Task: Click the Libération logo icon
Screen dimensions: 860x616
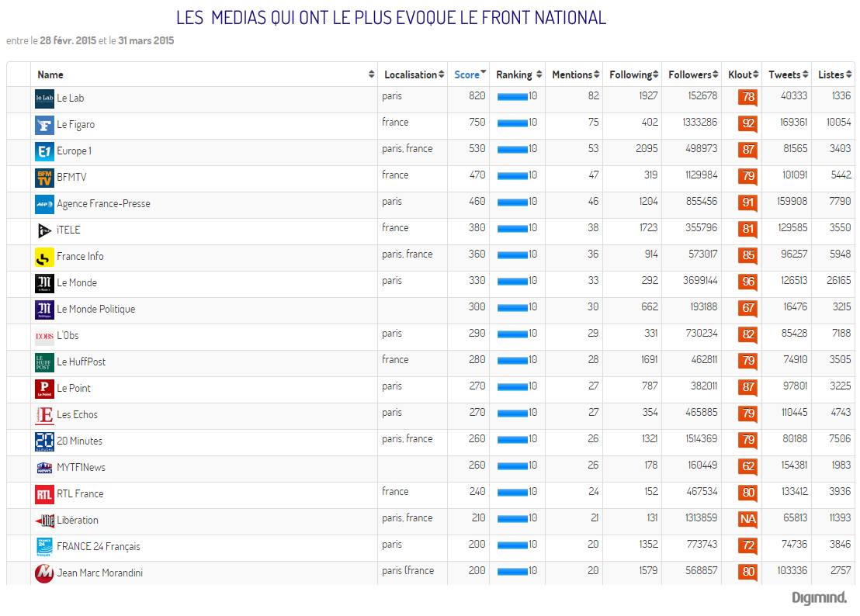Action: point(44,521)
